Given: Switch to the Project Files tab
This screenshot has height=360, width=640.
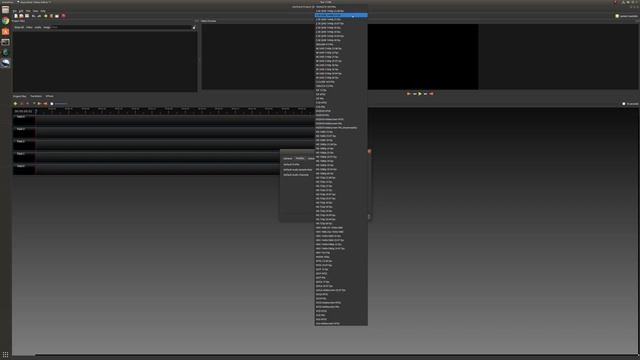Looking at the screenshot, I should pos(20,96).
